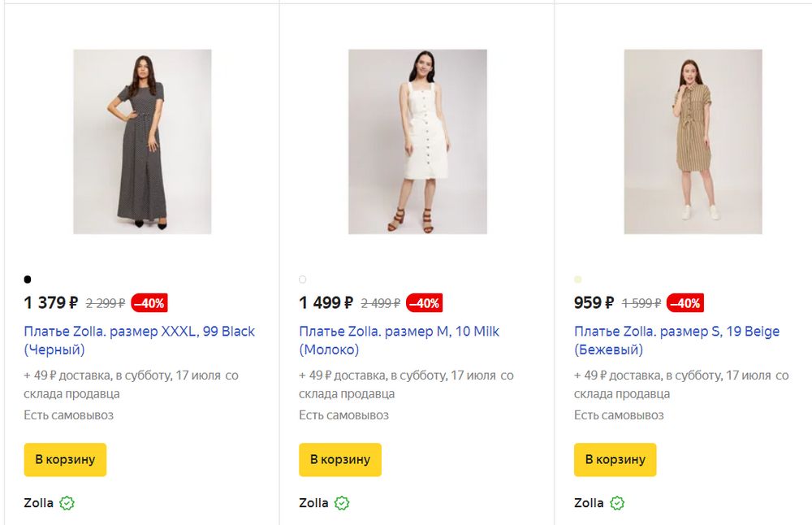Add the black XXXL dress to cart
The image size is (812, 525).
(65, 460)
